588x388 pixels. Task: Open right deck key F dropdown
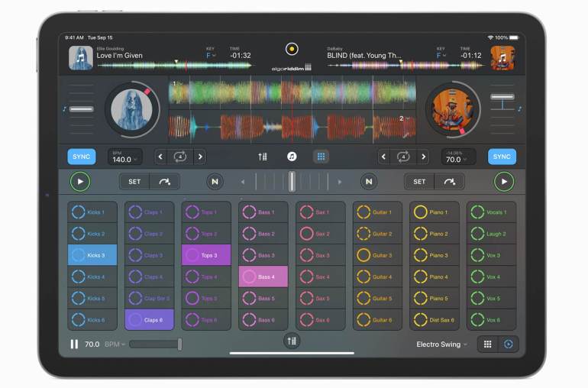coord(441,56)
